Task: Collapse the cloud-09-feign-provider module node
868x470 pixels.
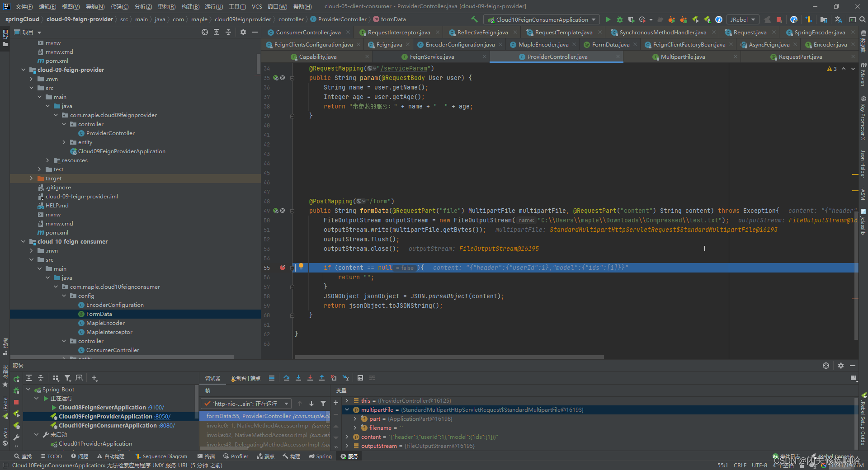Action: pos(23,70)
